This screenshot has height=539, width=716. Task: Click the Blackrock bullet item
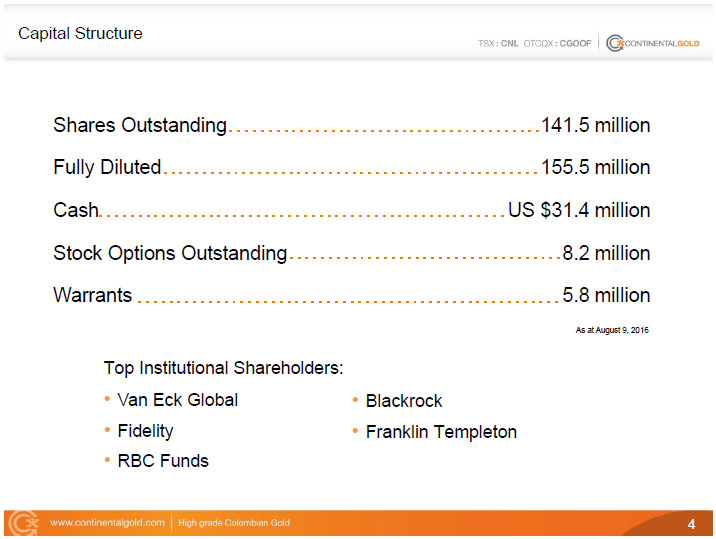[403, 401]
